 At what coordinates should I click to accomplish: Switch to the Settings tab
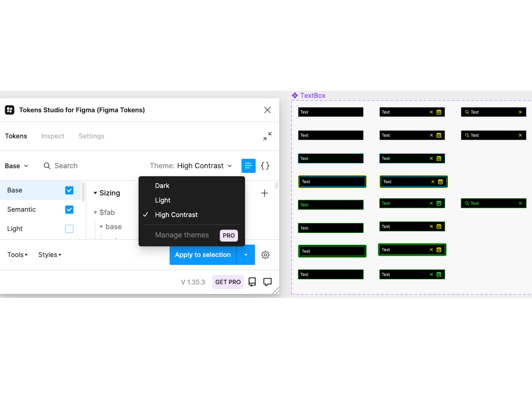pyautogui.click(x=91, y=136)
